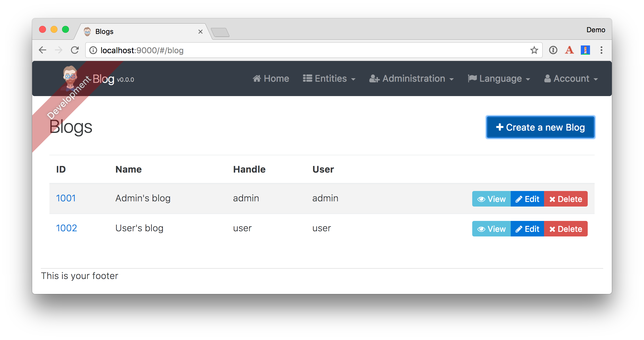Click the lighthouse extension icon
Image resolution: width=644 pixels, height=340 pixels.
(x=585, y=50)
